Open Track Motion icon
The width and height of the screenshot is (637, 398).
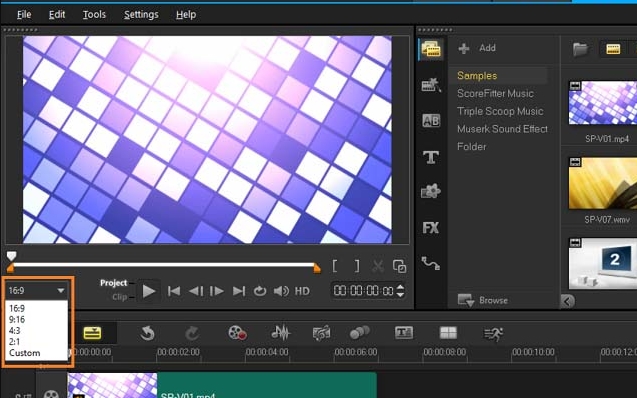(360, 333)
